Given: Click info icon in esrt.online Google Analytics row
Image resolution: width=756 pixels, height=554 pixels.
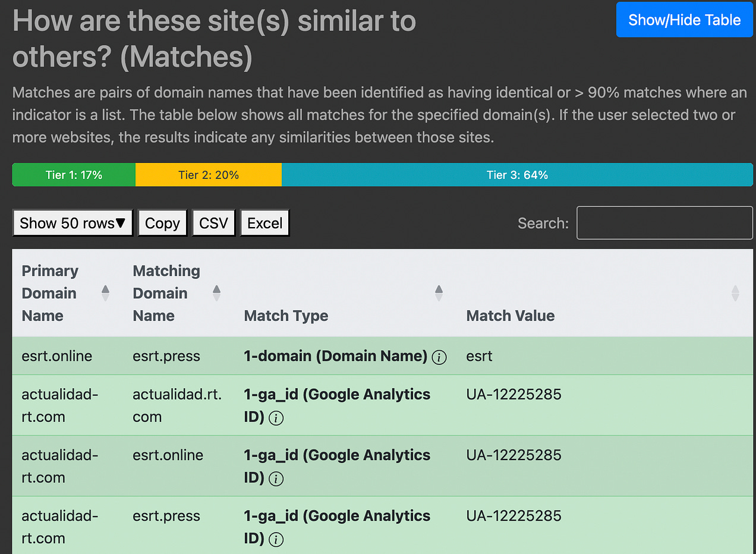Looking at the screenshot, I should pos(276,479).
